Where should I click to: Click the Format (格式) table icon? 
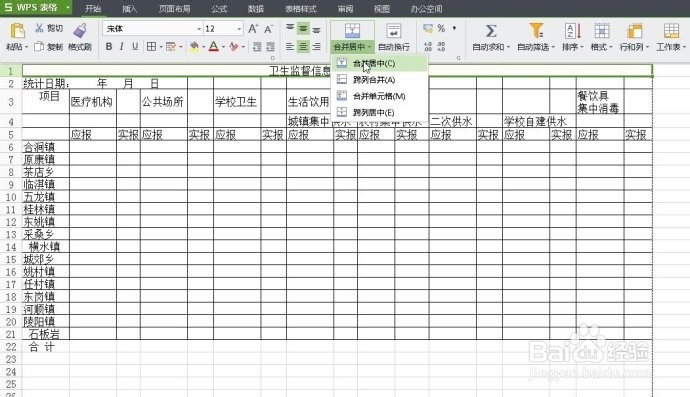coord(602,31)
